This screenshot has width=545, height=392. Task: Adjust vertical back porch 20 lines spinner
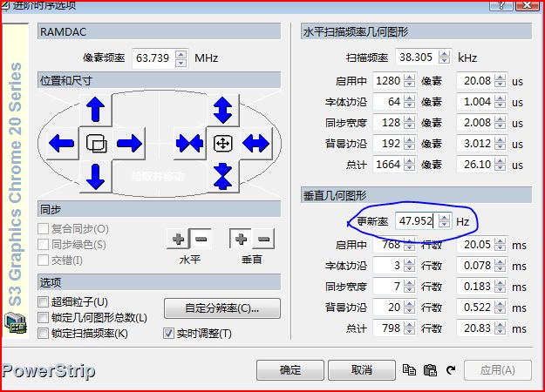pos(410,308)
